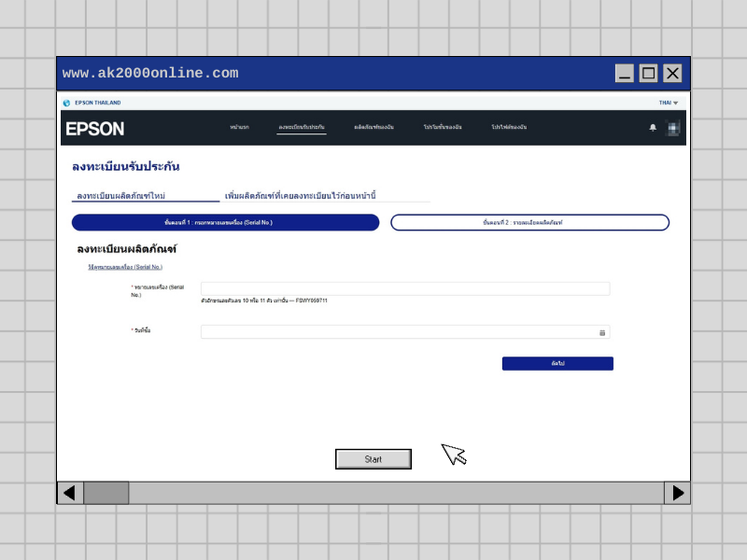Click the right scroll arrow button

tap(678, 493)
